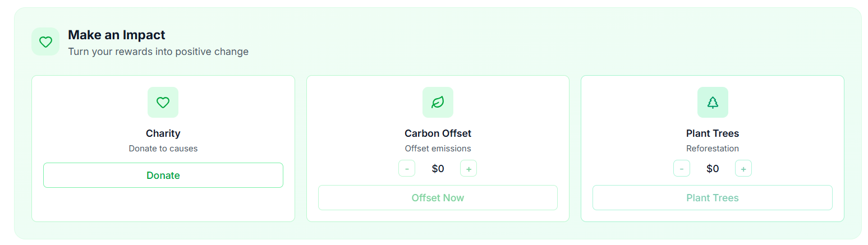Click the 'Reforestation' description text
This screenshot has width=868, height=245.
(x=713, y=149)
